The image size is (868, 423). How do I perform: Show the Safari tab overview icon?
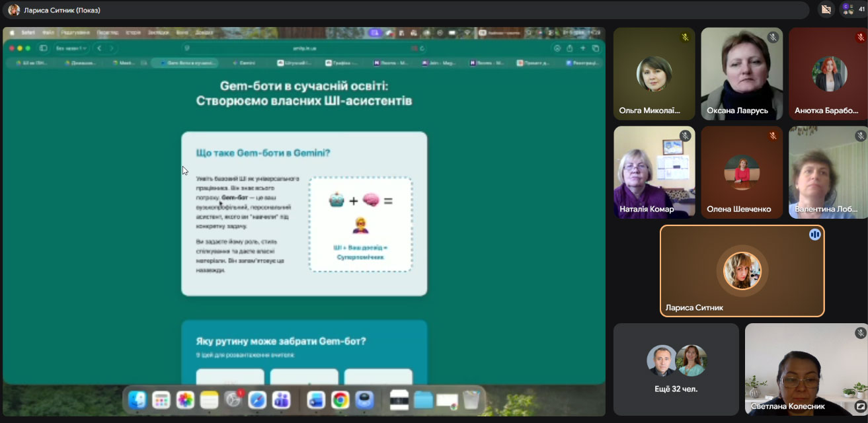[596, 48]
